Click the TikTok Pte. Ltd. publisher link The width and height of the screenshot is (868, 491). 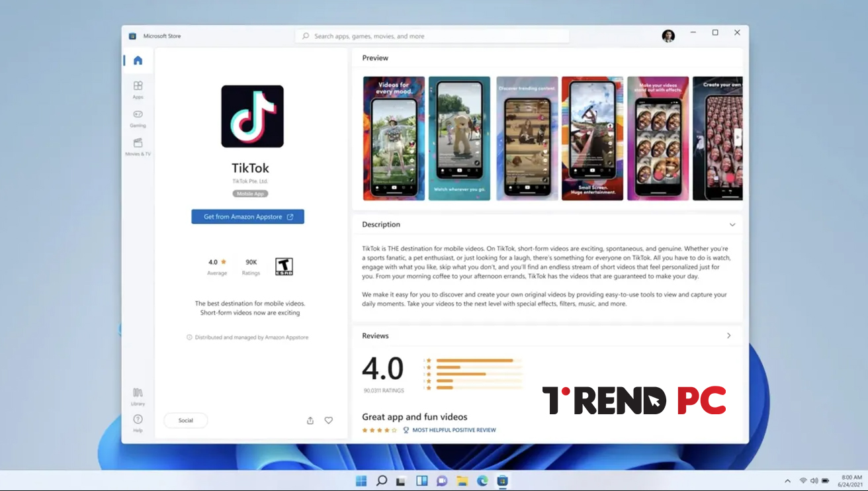tap(250, 181)
